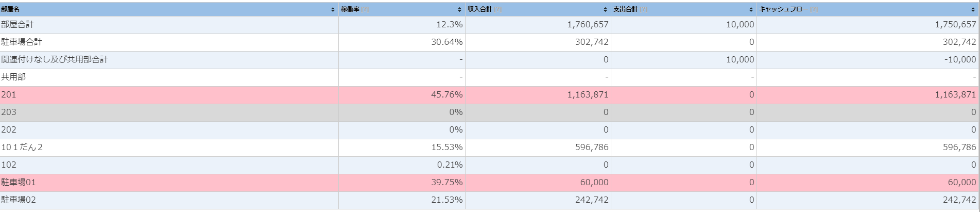Click the 駐車場01 row name
The width and height of the screenshot is (980, 212).
[x=19, y=183]
